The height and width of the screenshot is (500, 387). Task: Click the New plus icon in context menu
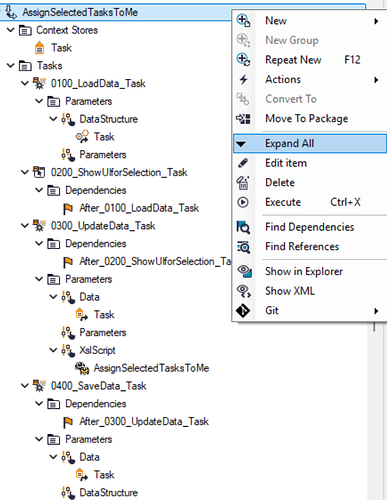[243, 21]
